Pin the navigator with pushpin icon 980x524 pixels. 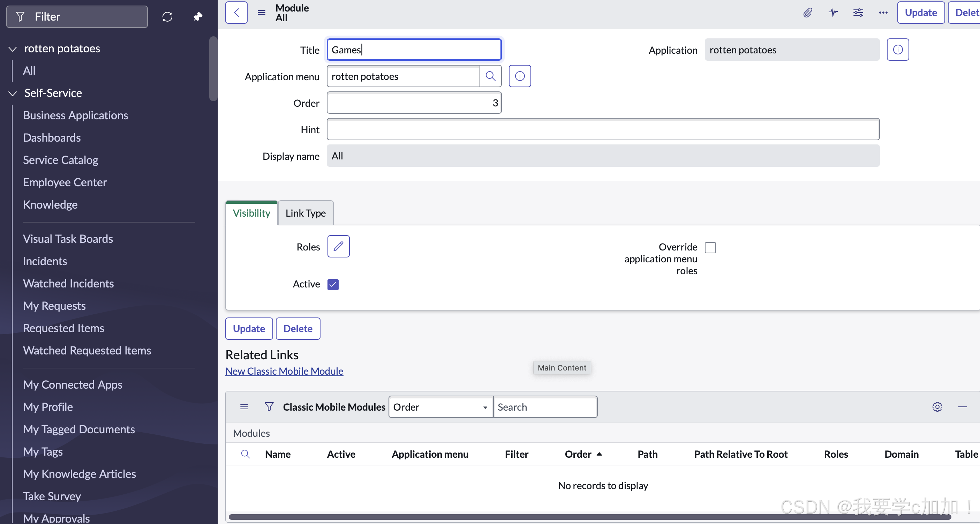(198, 16)
